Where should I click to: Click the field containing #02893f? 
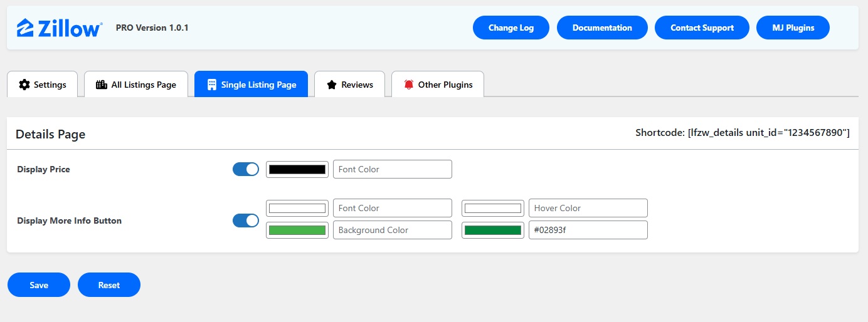point(588,230)
